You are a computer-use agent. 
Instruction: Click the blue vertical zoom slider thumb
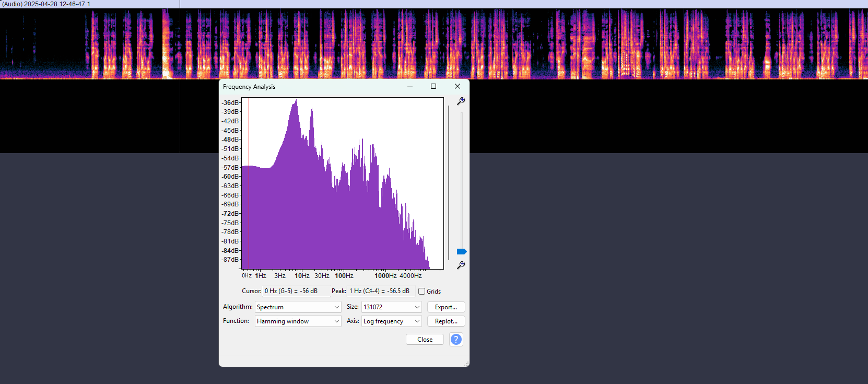[461, 252]
